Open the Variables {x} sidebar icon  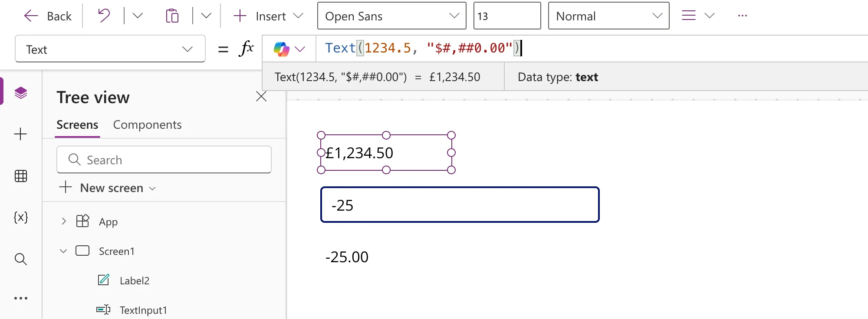coord(21,217)
